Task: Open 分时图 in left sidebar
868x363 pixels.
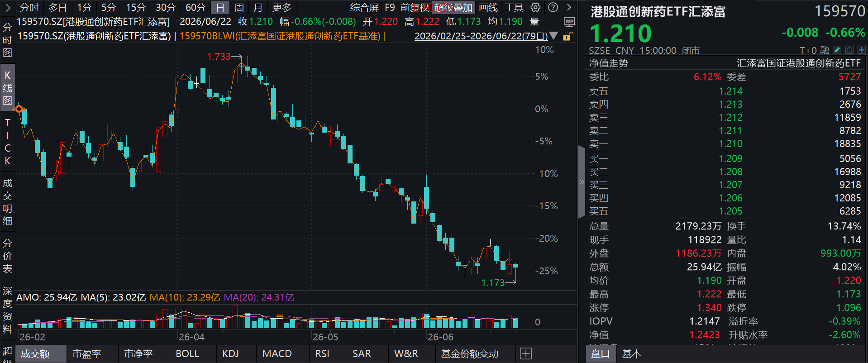Action: point(7,40)
